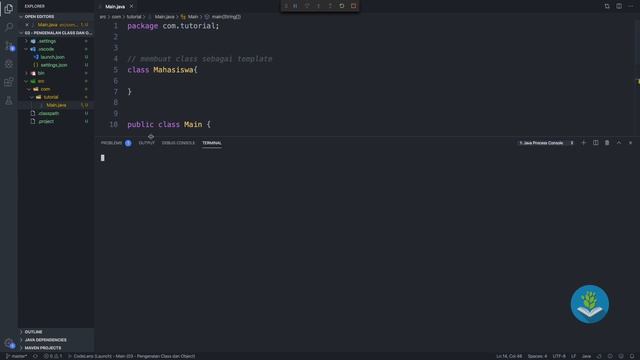
Task: Open notifications bell in status bar
Action: pos(632,356)
